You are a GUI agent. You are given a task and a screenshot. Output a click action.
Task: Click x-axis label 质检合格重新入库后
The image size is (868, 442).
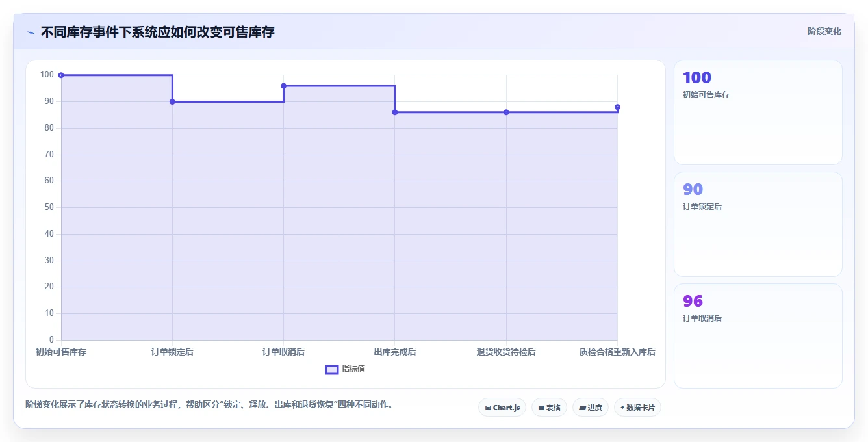(617, 352)
